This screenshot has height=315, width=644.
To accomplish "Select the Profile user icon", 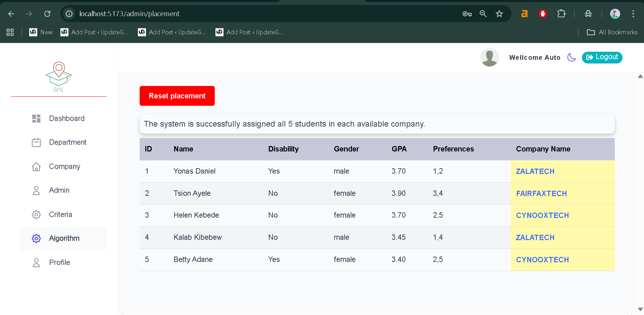I will click(36, 262).
